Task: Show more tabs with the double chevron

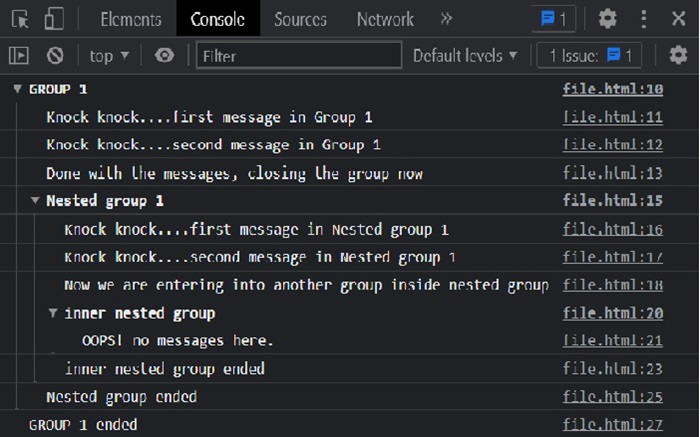Action: point(446,19)
